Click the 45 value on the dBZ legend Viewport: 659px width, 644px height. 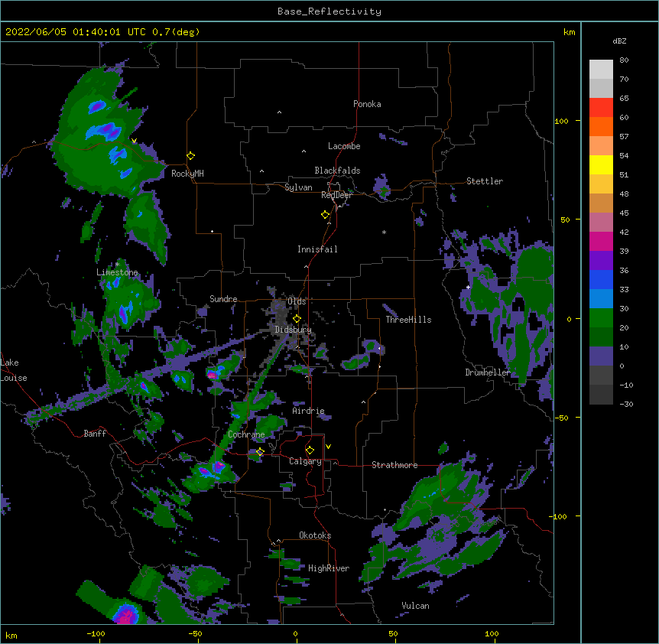(x=624, y=213)
